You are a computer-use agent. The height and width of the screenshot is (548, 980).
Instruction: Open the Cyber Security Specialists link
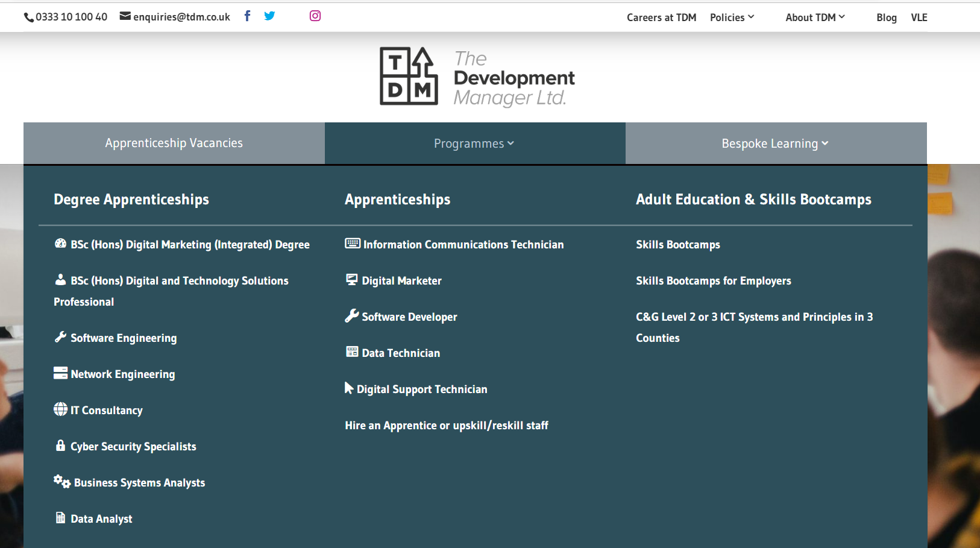pos(133,446)
